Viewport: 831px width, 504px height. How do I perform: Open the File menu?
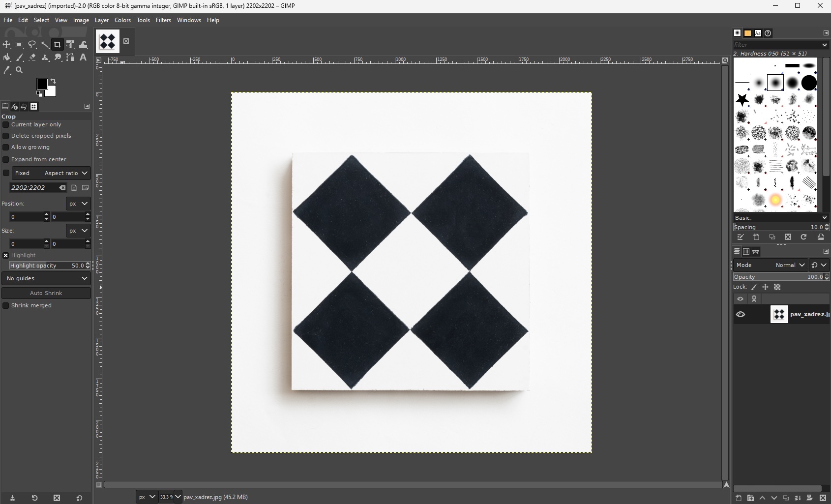click(8, 20)
